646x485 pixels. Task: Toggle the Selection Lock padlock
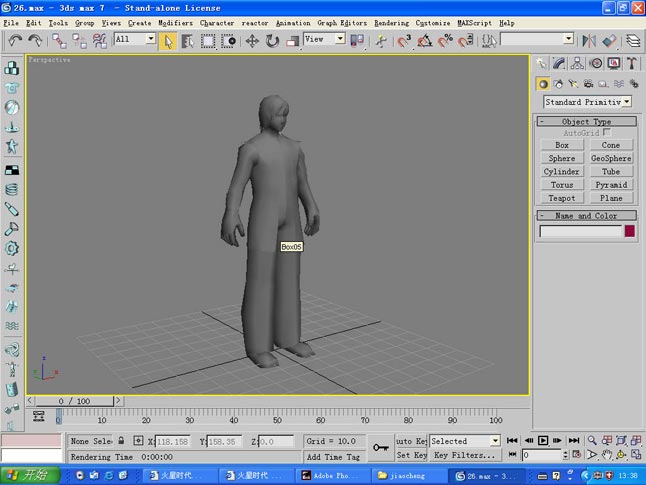click(x=121, y=440)
